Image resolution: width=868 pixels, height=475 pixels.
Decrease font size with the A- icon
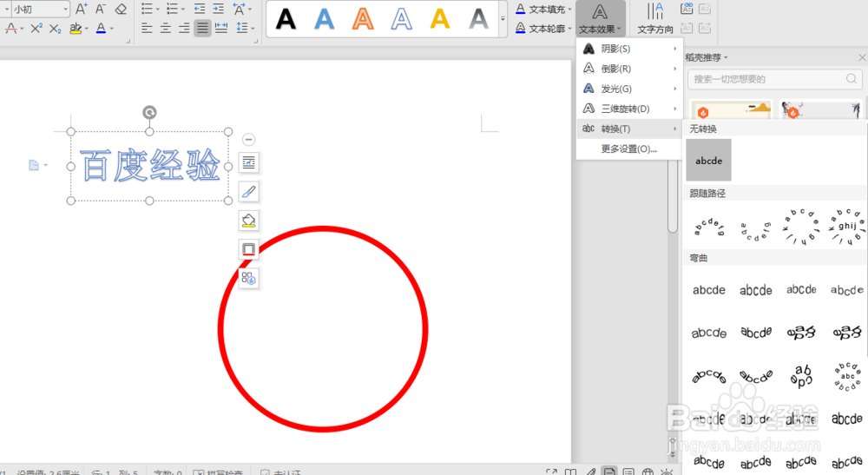click(100, 9)
